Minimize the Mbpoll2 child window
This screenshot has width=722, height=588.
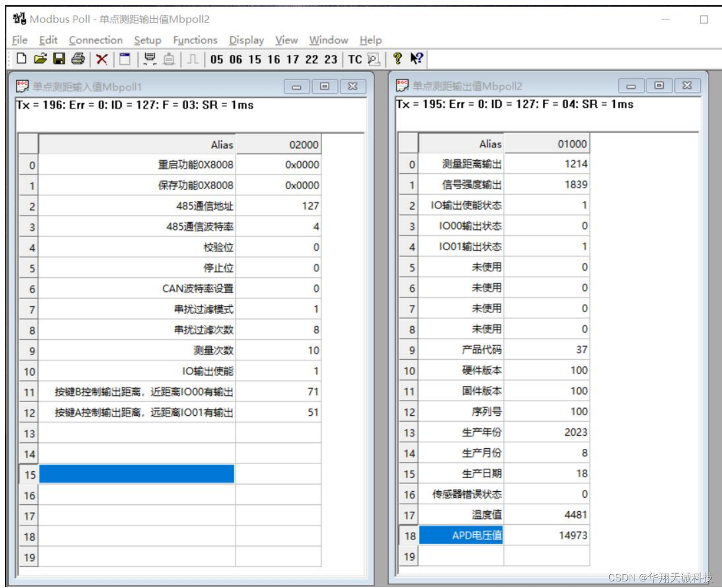click(x=631, y=86)
